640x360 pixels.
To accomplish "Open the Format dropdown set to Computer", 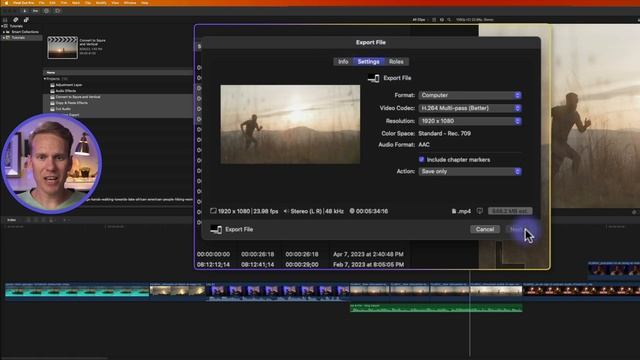I will 470,95.
